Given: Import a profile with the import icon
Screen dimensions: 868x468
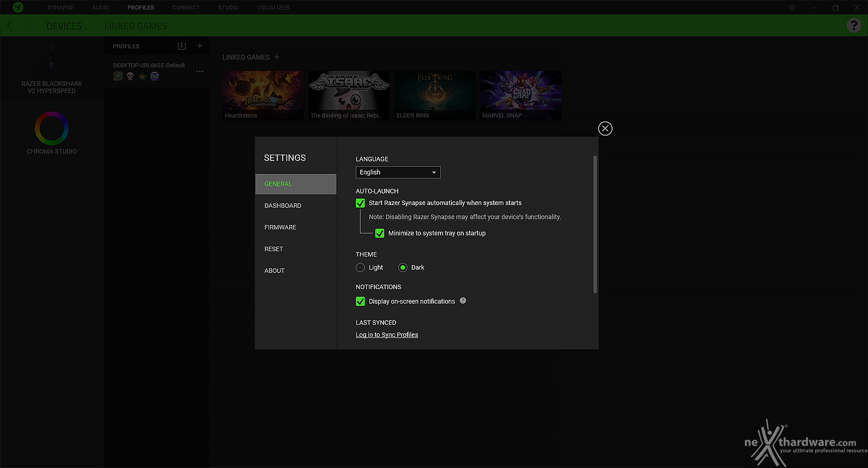Looking at the screenshot, I should click(182, 46).
